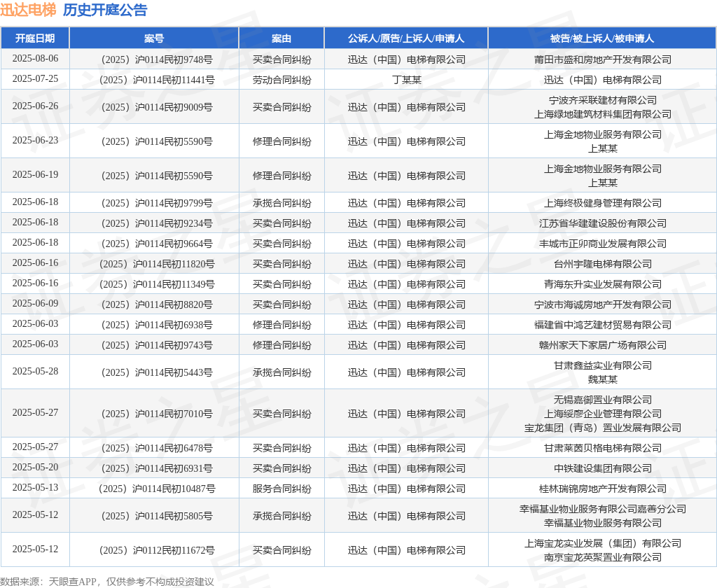Click plaintiff 丁某某
The width and height of the screenshot is (717, 588).
407,80
